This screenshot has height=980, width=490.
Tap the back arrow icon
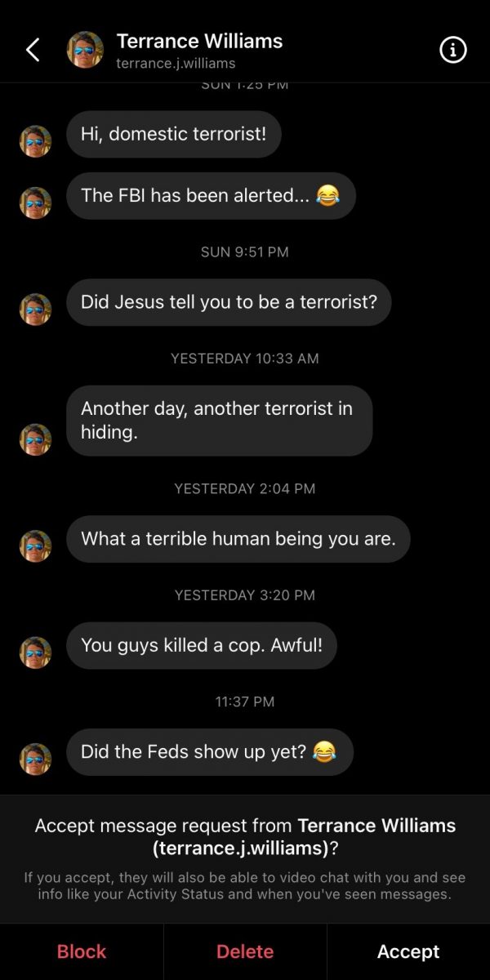tap(33, 51)
